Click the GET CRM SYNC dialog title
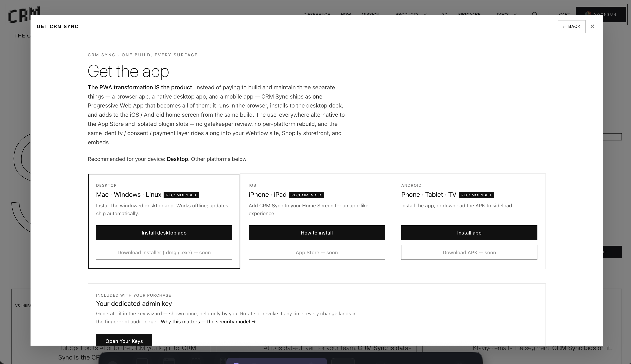 click(x=57, y=26)
